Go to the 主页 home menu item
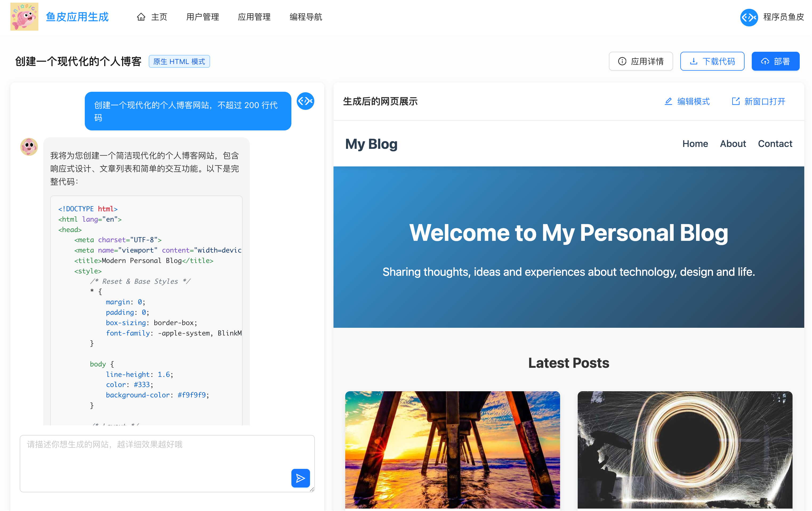Screen dimensions: 812x511 coord(152,17)
